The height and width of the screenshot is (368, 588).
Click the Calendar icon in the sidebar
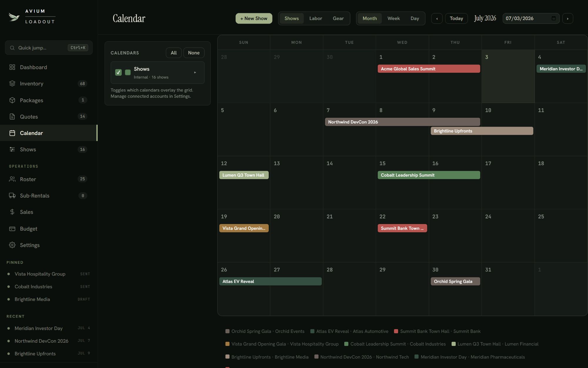12,133
